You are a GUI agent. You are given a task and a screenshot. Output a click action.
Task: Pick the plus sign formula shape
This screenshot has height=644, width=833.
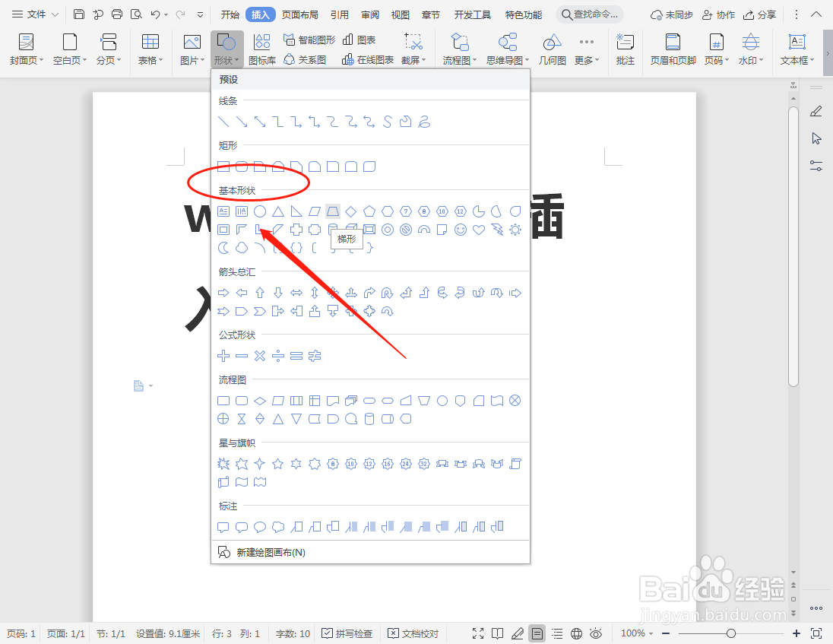coord(223,356)
